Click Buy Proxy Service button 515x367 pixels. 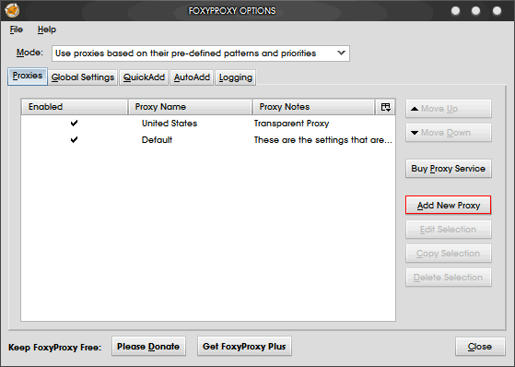(448, 169)
